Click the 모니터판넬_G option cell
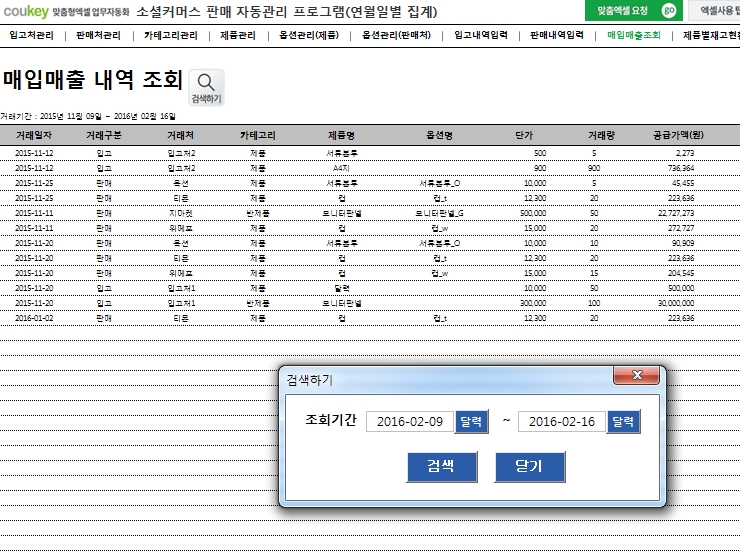 click(x=439, y=213)
